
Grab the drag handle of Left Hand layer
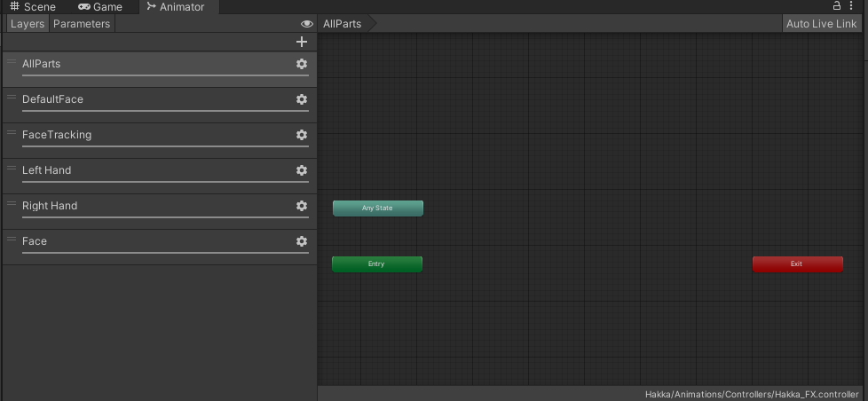point(12,168)
